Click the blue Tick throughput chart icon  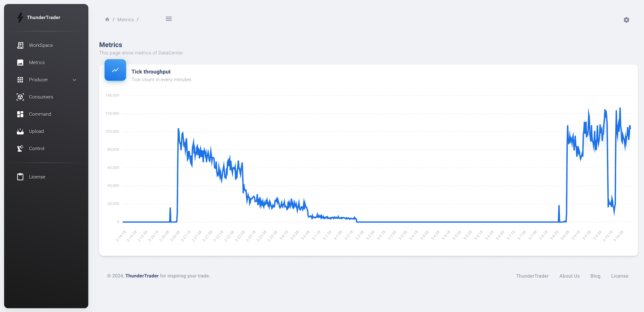tap(115, 70)
